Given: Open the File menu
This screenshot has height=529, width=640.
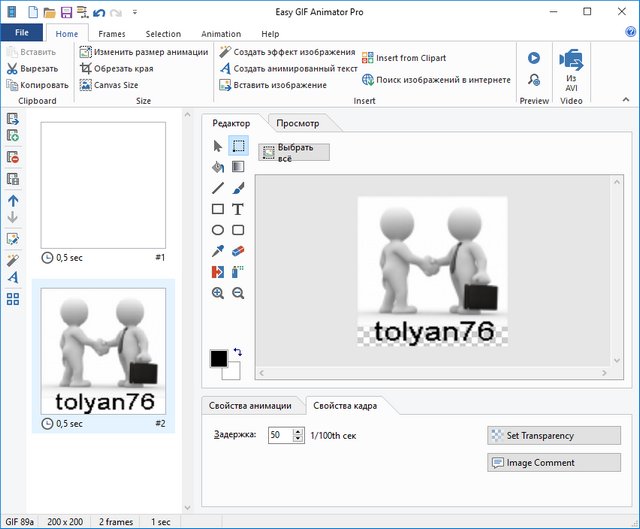Looking at the screenshot, I should [x=21, y=33].
